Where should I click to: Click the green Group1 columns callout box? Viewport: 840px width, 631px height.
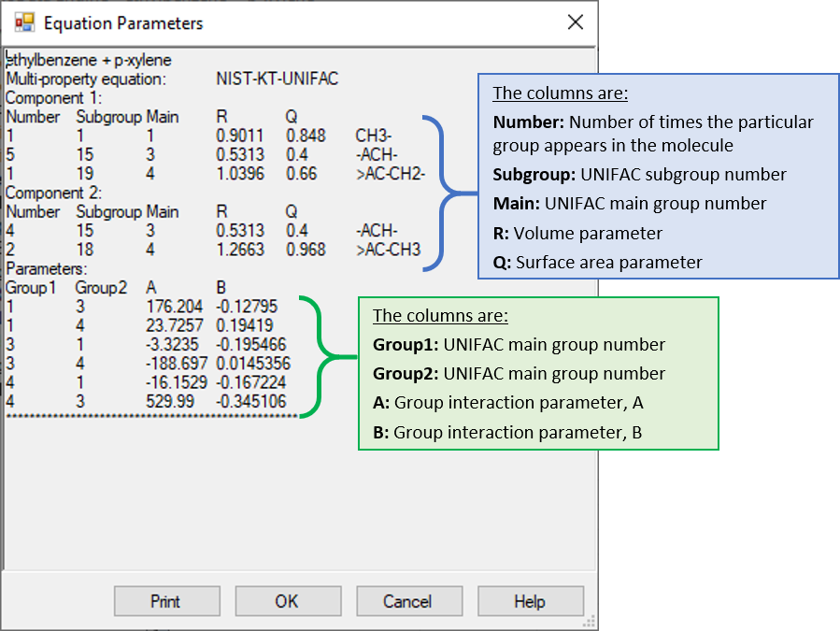[537, 372]
